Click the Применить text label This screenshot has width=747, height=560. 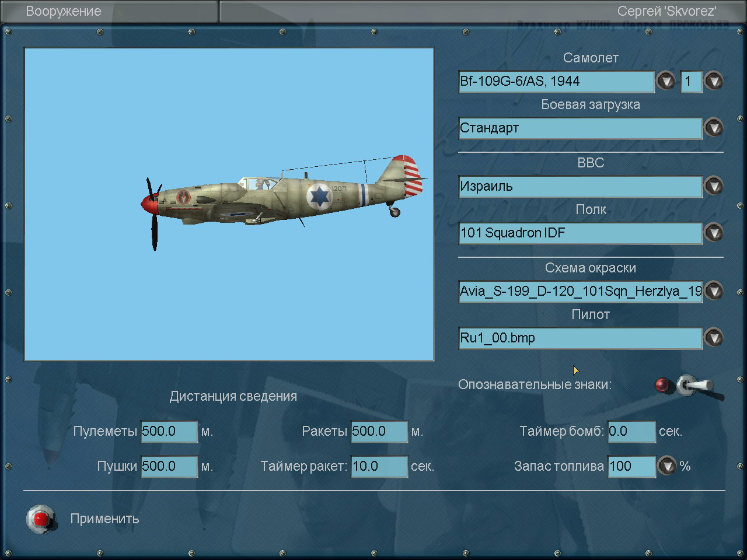click(104, 519)
